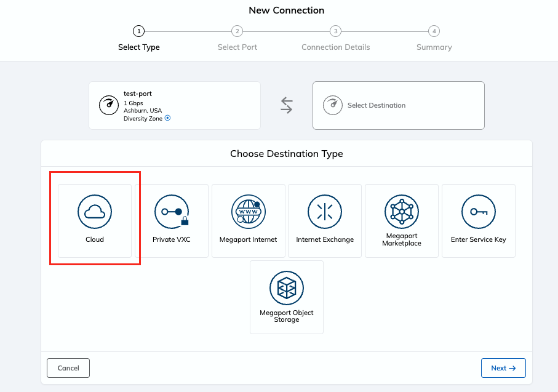
Task: Click the test-port gauge icon
Action: click(x=109, y=105)
